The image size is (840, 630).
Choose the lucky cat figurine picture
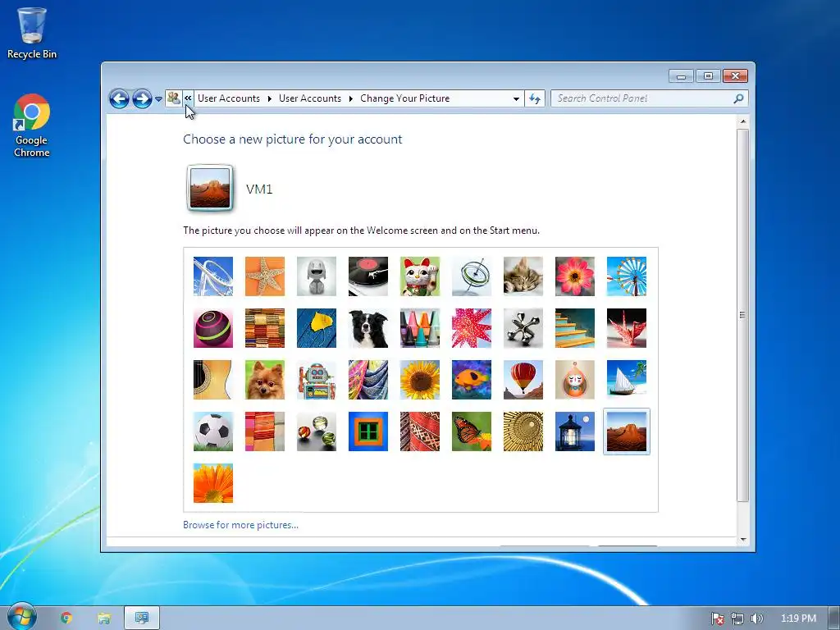(420, 276)
